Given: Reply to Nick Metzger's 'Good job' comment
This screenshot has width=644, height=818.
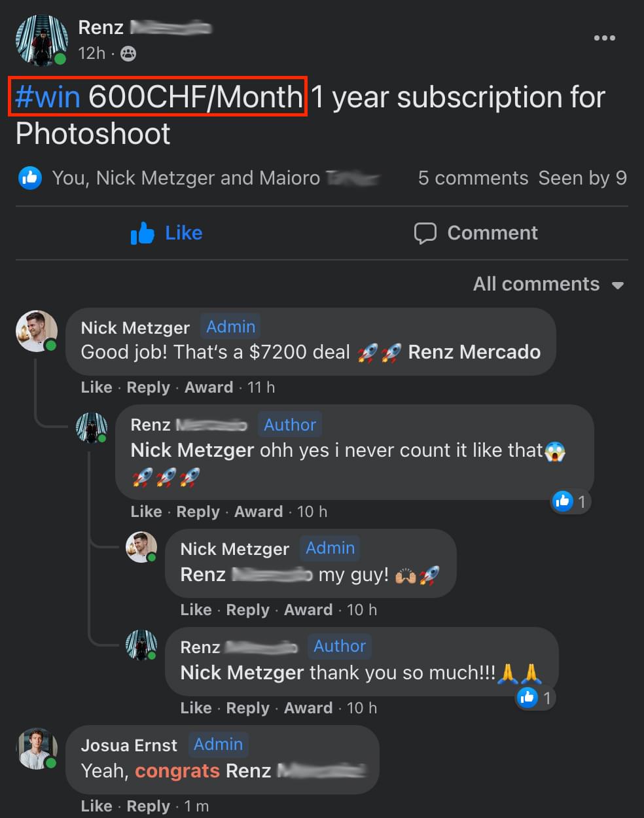Looking at the screenshot, I should coord(148,387).
